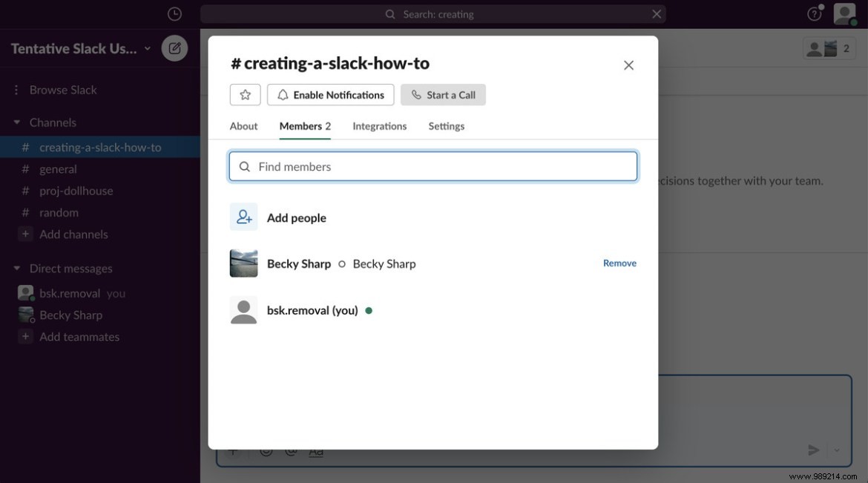
Task: Open your profile avatar menu
Action: pyautogui.click(x=844, y=13)
